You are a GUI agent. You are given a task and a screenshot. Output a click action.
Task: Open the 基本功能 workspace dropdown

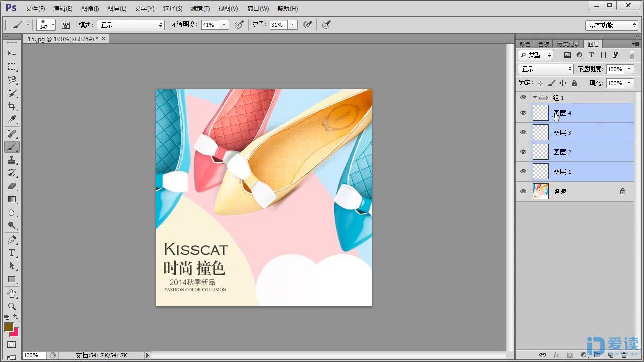click(612, 25)
